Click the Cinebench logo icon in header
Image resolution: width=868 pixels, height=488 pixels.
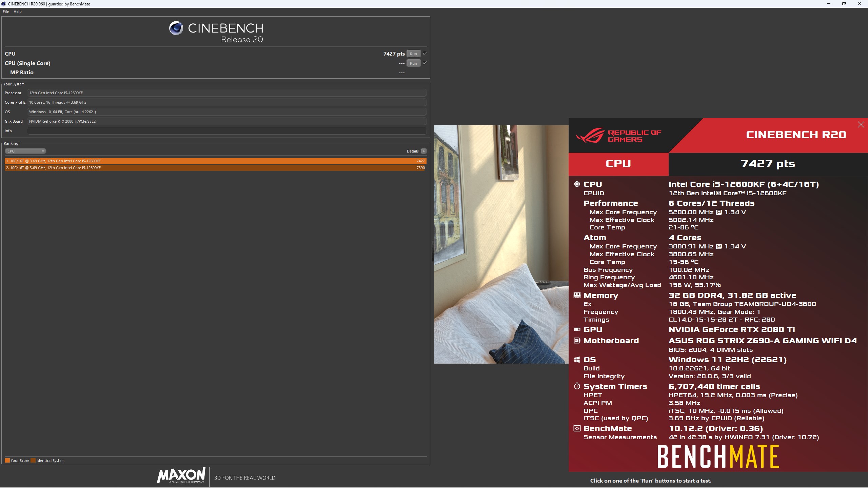point(176,28)
